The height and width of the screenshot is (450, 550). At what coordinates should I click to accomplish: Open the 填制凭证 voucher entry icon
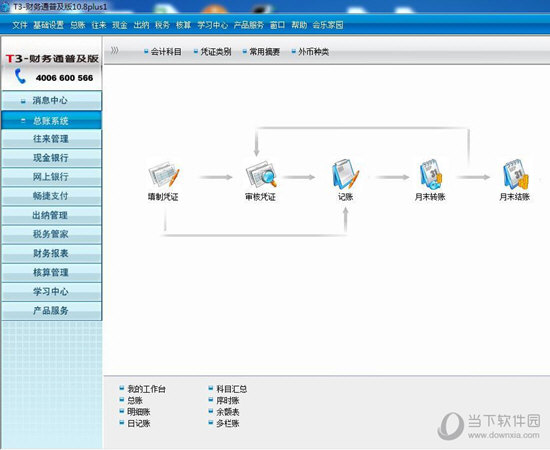point(164,174)
